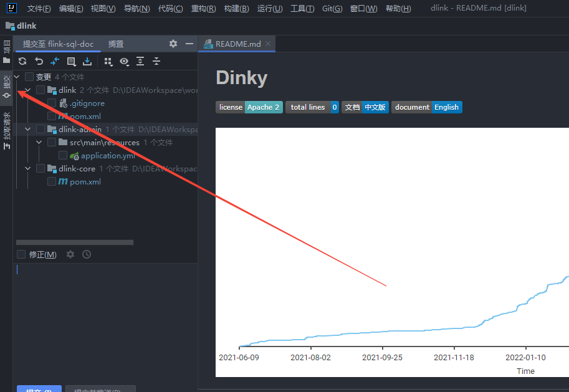
Task: Open the 文档 中文版 badge link
Action: coord(365,107)
